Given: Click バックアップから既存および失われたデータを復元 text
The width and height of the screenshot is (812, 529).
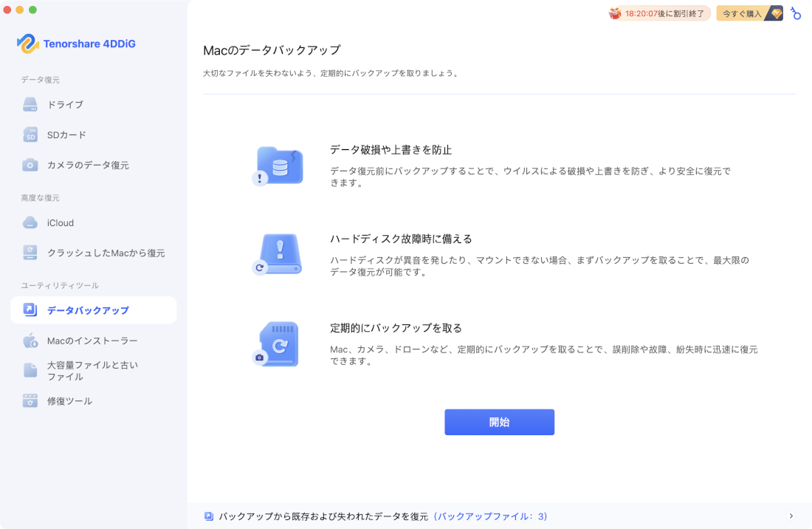Looking at the screenshot, I should (323, 516).
